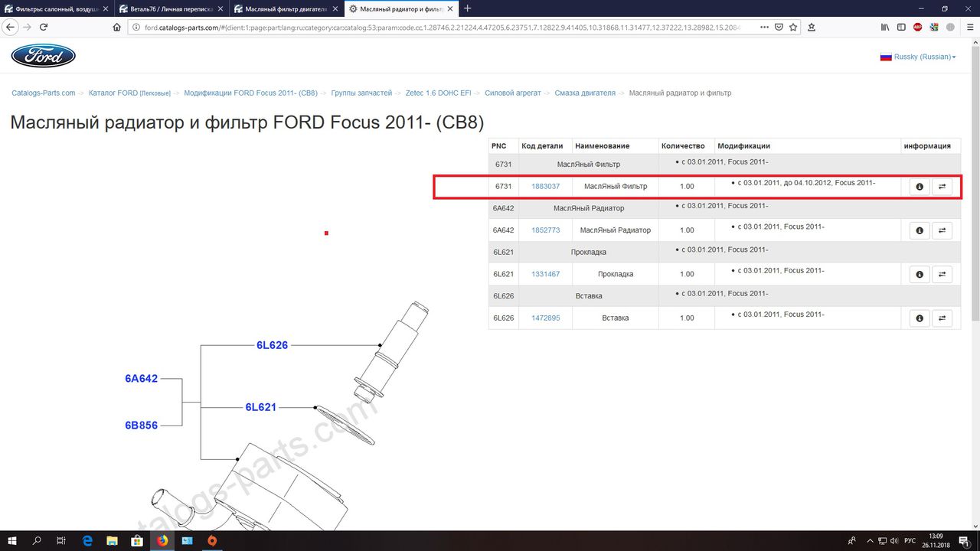Go to Силовой агрегат breadcrumb
This screenshot has width=980, height=551.
point(513,93)
